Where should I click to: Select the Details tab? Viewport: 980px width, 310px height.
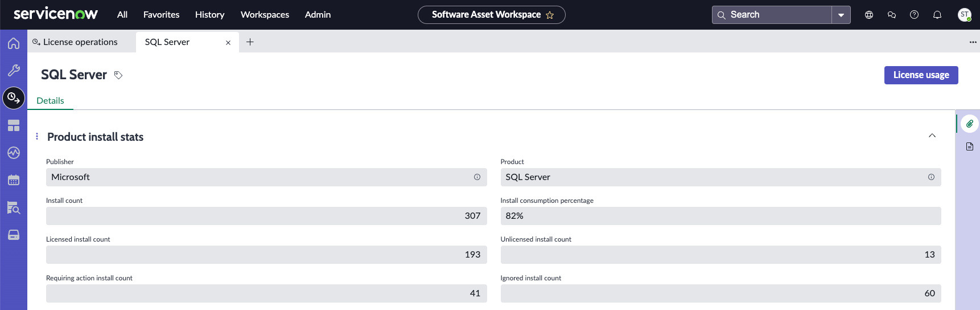50,101
